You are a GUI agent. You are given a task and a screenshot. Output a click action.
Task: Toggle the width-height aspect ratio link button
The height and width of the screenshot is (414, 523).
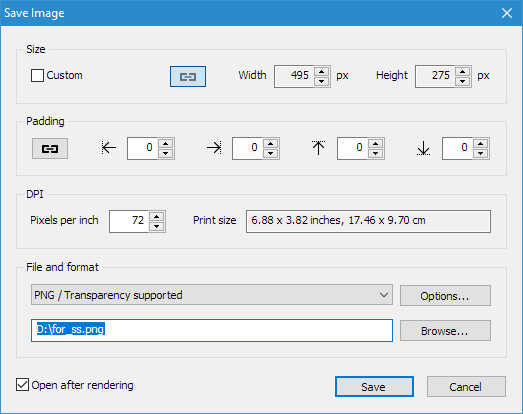pyautogui.click(x=188, y=76)
